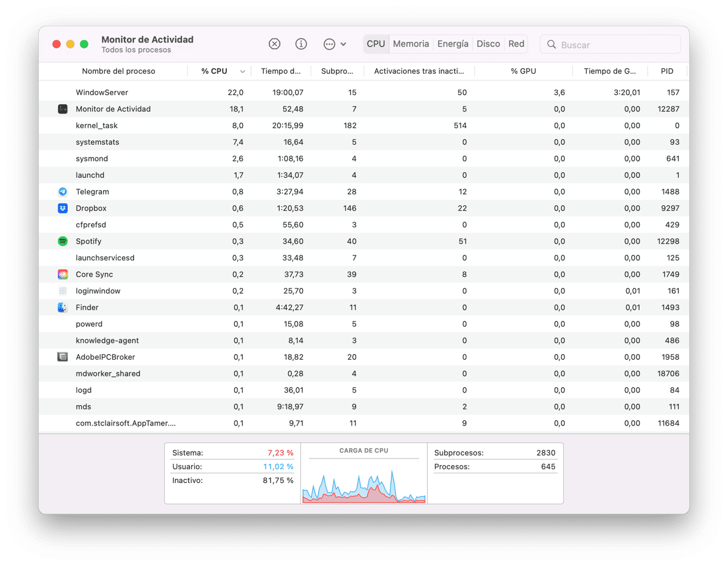
Task: Sort by Tiempo d... column header
Action: pos(281,71)
